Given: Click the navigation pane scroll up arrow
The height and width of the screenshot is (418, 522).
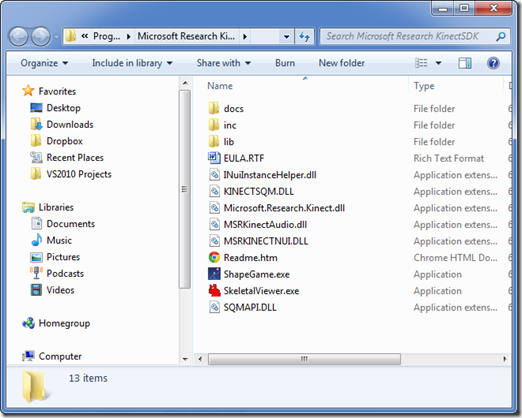Looking at the screenshot, I should pyautogui.click(x=185, y=83).
